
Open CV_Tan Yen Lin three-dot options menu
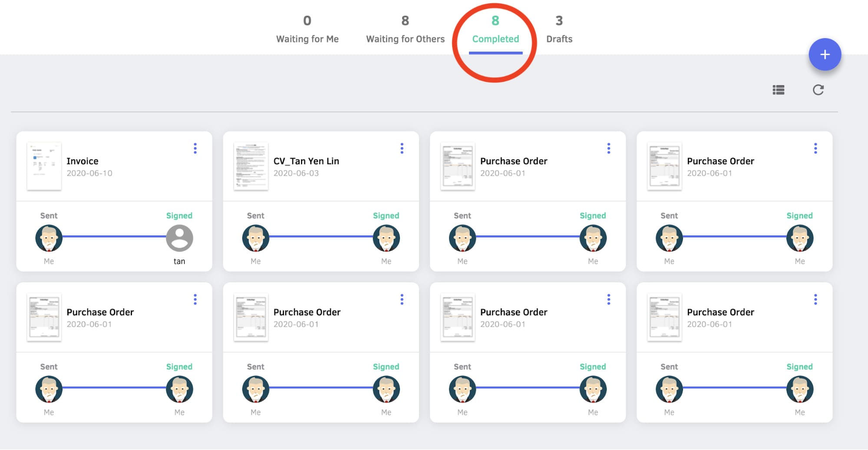tap(402, 149)
